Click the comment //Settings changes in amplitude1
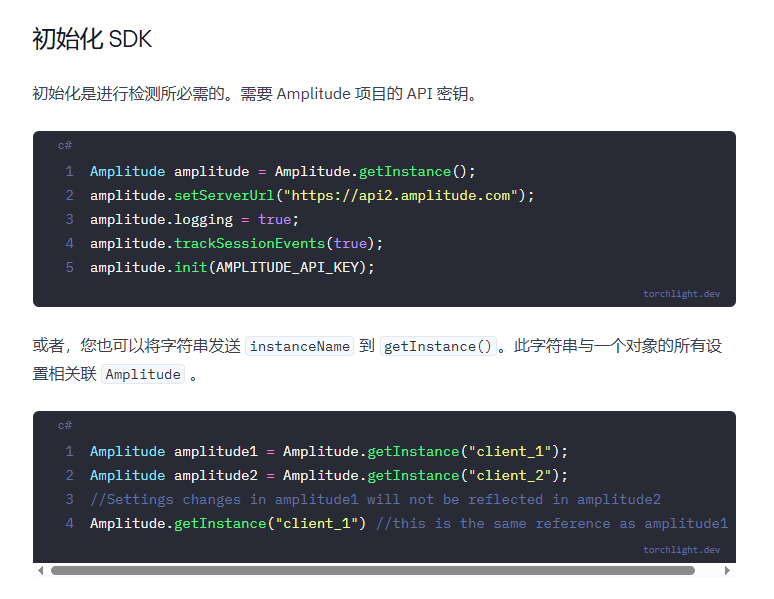This screenshot has height=599, width=774. click(375, 499)
